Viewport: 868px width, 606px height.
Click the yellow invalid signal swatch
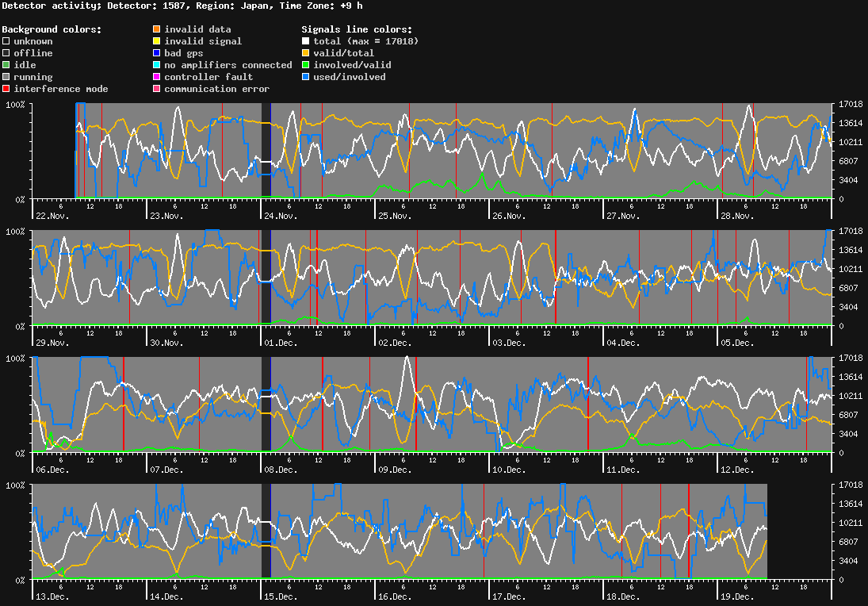coord(157,41)
